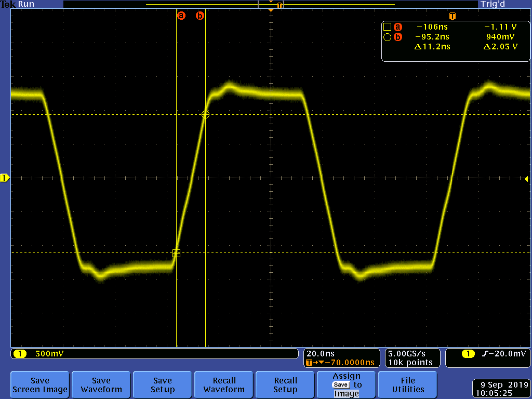Click the trigger source channel 1 badge
This screenshot has height=399, width=532.
468,354
